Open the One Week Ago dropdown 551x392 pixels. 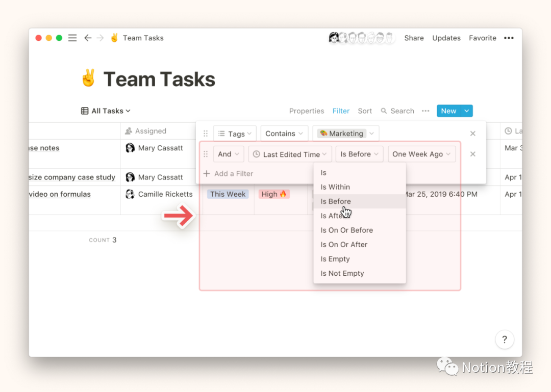[421, 154]
